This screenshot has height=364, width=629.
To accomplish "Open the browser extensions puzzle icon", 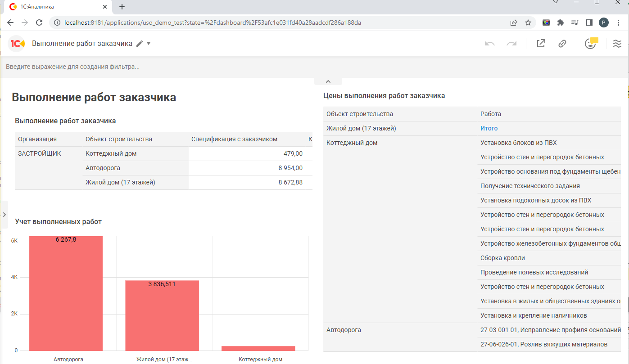I will (560, 22).
